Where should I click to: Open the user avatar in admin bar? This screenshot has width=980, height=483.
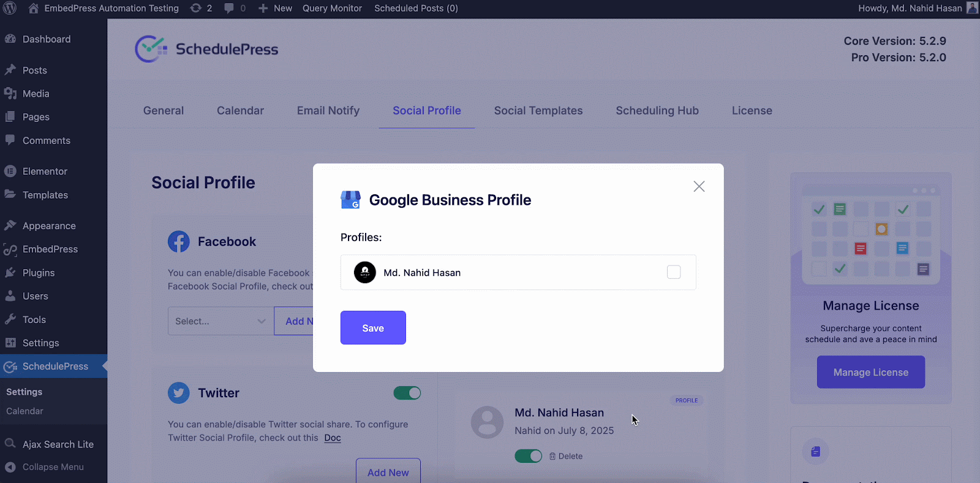point(972,8)
